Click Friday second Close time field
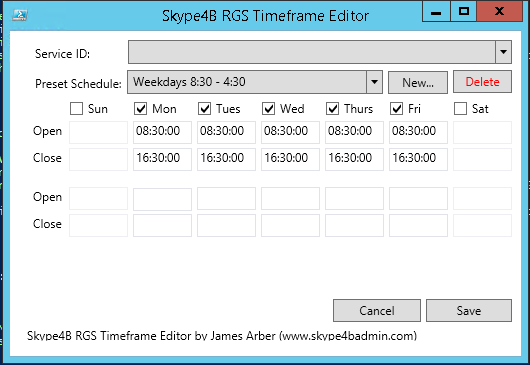Screen dimensions: 530x365 click(418, 225)
